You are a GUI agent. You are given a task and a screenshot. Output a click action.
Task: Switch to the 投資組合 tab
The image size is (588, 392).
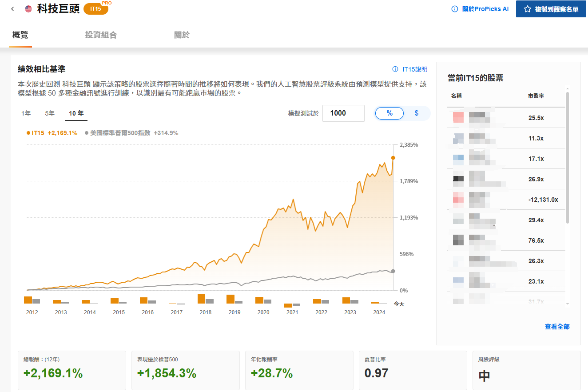[101, 35]
